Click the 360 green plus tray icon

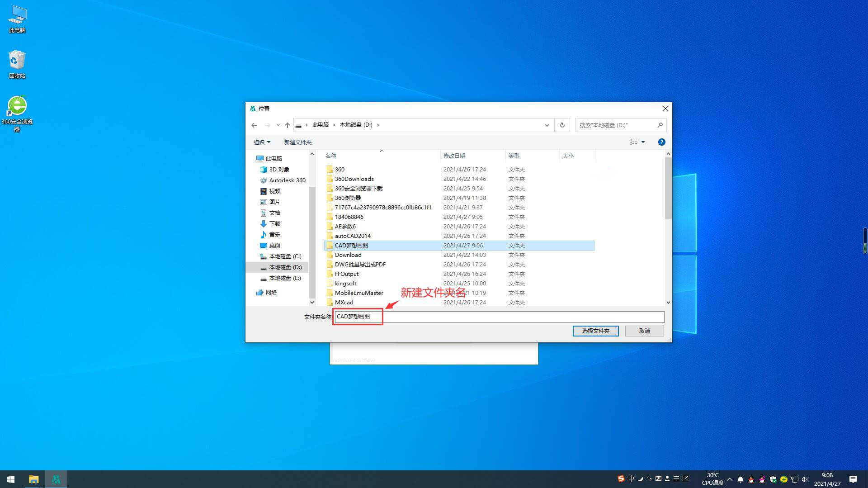(784, 479)
